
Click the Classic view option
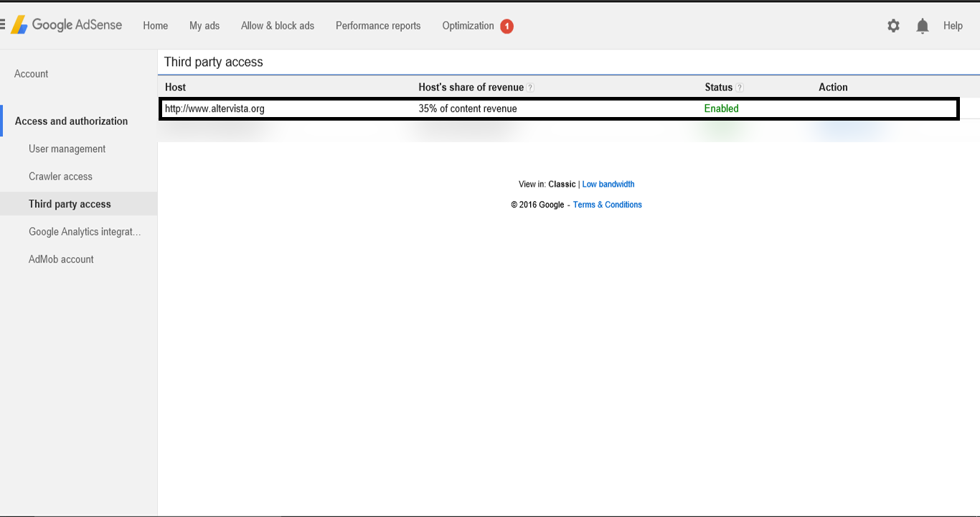click(x=562, y=185)
